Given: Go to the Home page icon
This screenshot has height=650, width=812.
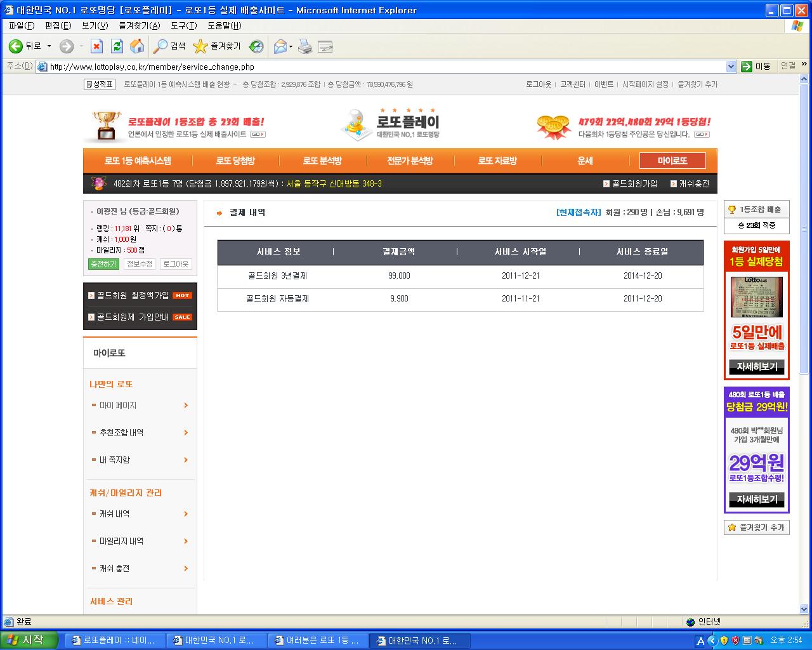Looking at the screenshot, I should [x=136, y=46].
